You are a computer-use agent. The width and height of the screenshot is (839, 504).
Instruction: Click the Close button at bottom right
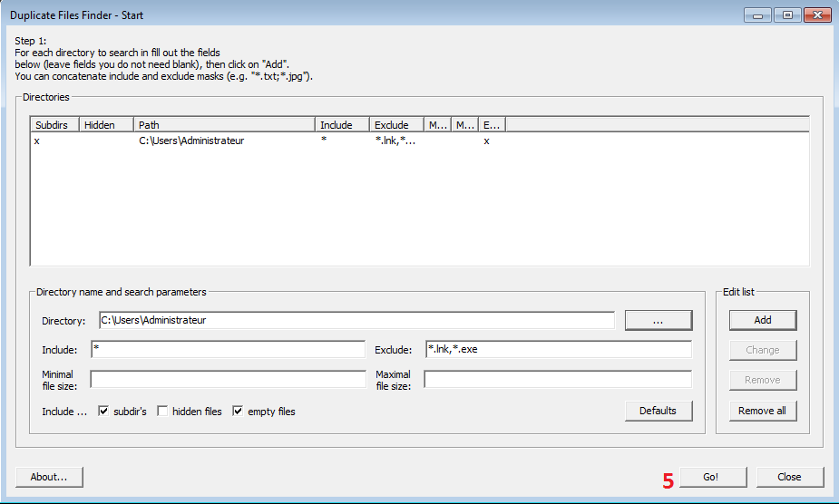(789, 478)
